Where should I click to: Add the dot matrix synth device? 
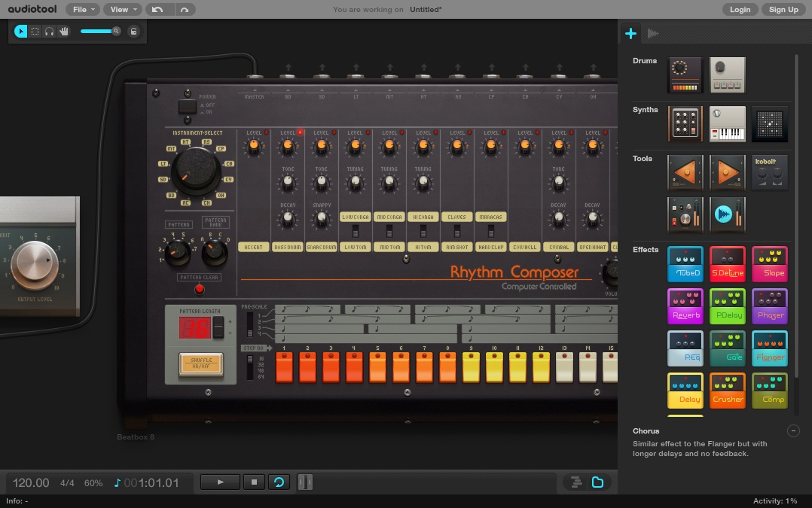(x=770, y=124)
